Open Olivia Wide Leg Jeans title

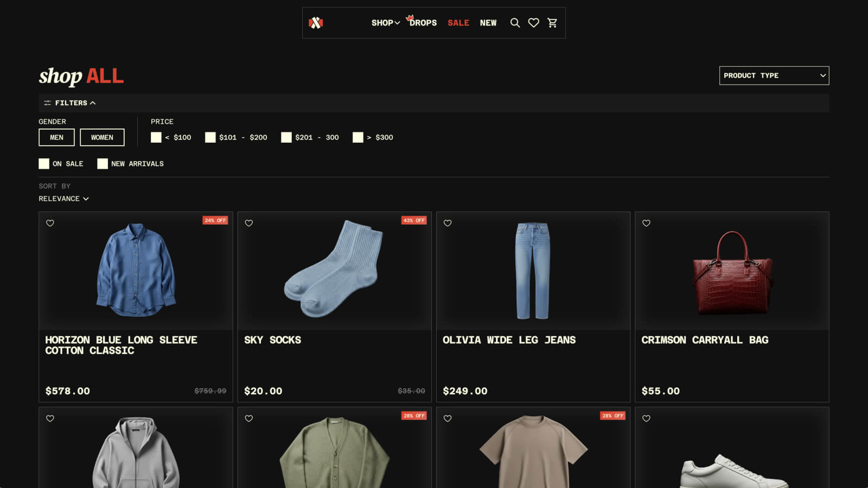click(509, 340)
